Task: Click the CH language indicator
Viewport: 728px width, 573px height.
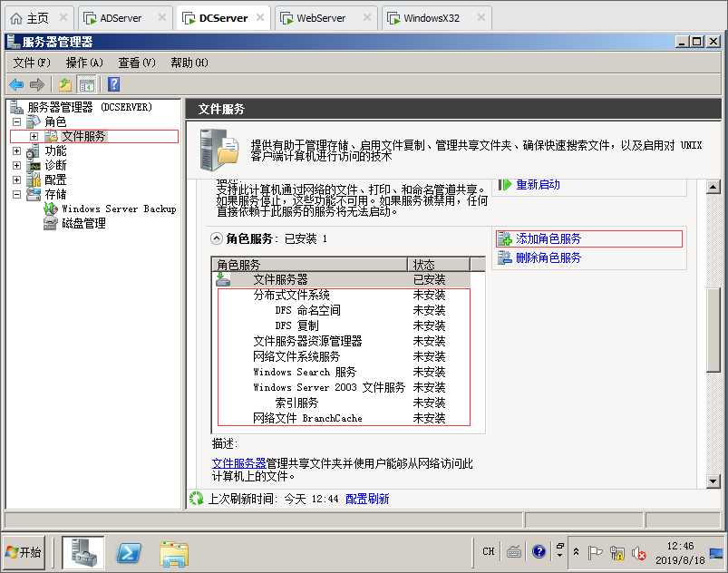Action: (x=489, y=551)
